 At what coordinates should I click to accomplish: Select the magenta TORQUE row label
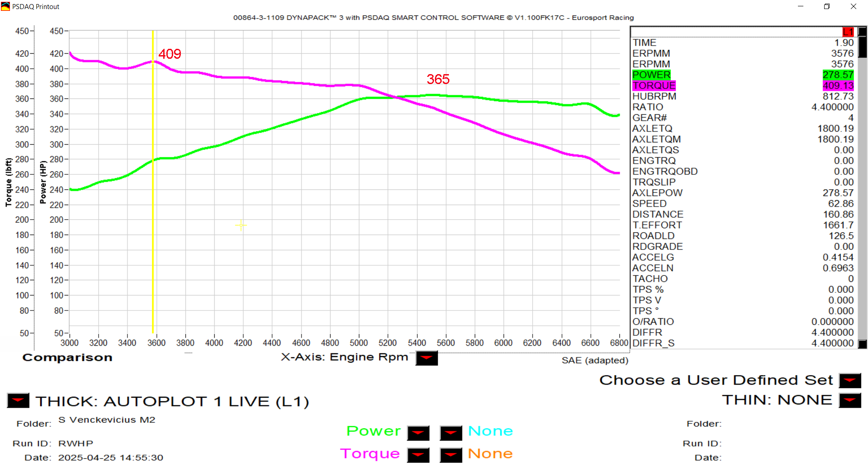(654, 85)
